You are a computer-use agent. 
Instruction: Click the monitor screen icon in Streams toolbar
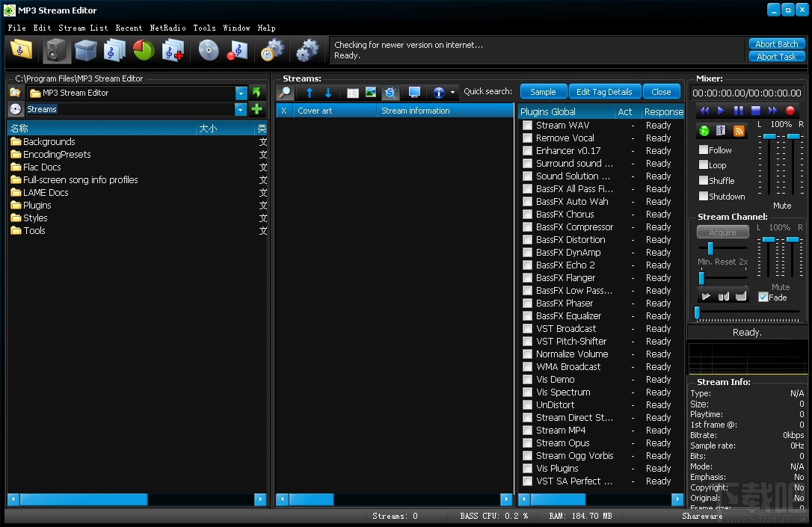(414, 93)
